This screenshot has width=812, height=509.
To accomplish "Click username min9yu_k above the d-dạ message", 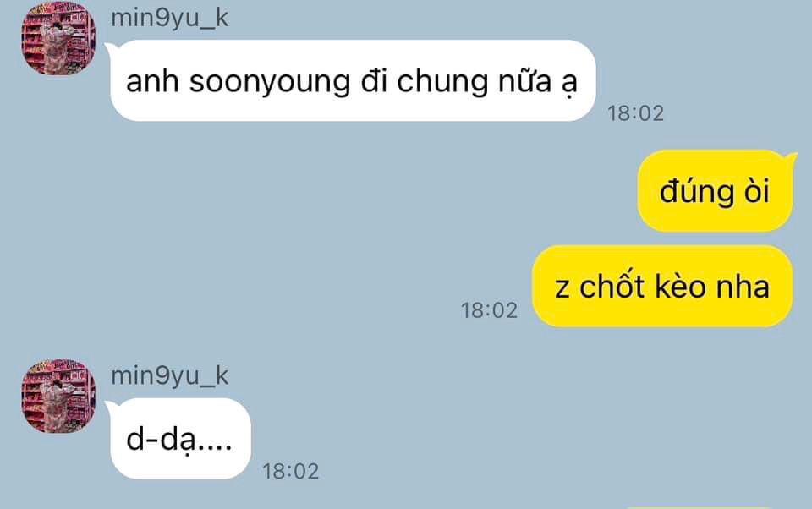I will tap(169, 376).
